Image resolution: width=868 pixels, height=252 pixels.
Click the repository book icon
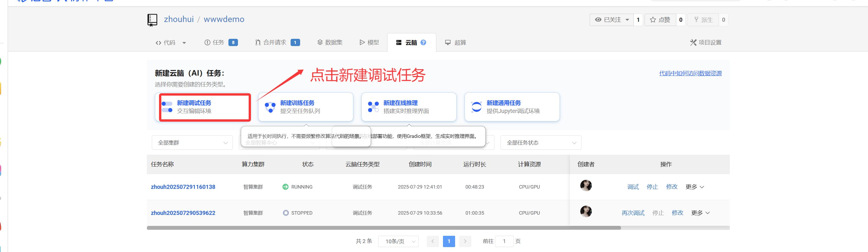click(x=152, y=20)
